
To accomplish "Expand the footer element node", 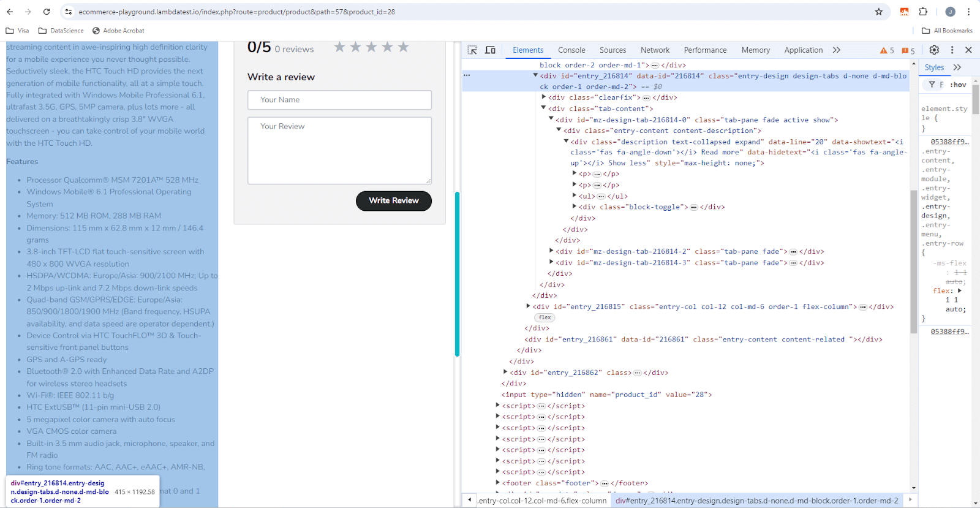I will pos(497,483).
